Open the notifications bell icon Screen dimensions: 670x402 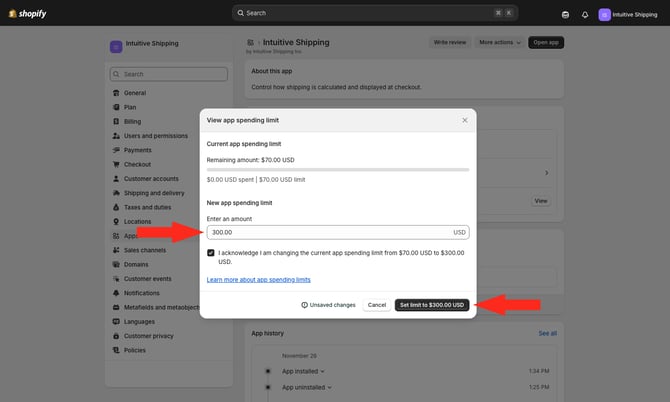(585, 15)
